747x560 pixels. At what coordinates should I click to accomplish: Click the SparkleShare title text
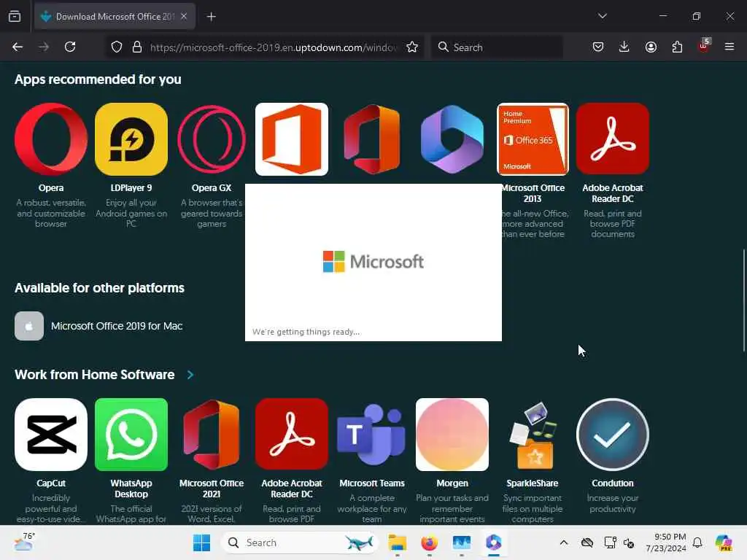(x=533, y=483)
